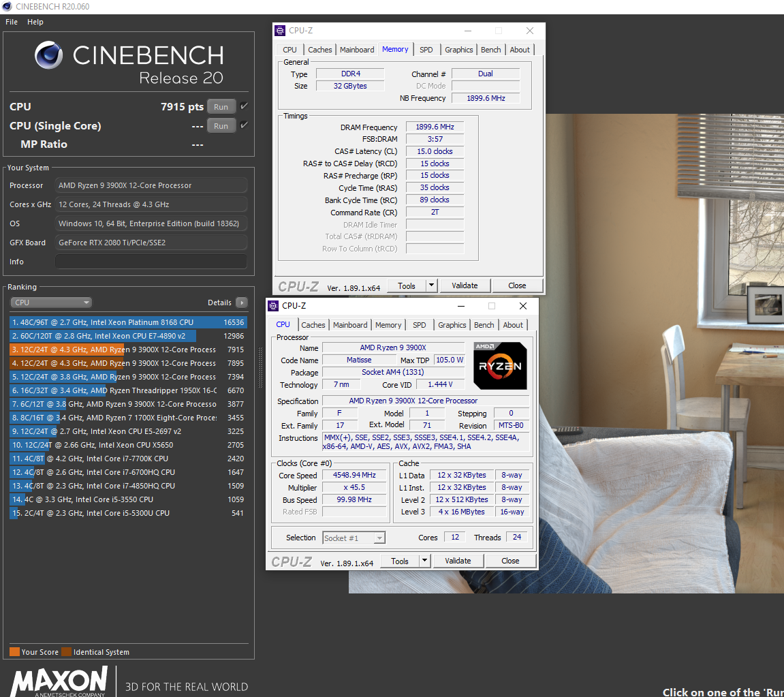The image size is (784, 697).
Task: Select ranking row Intel Xeon X5650
Action: click(128, 445)
